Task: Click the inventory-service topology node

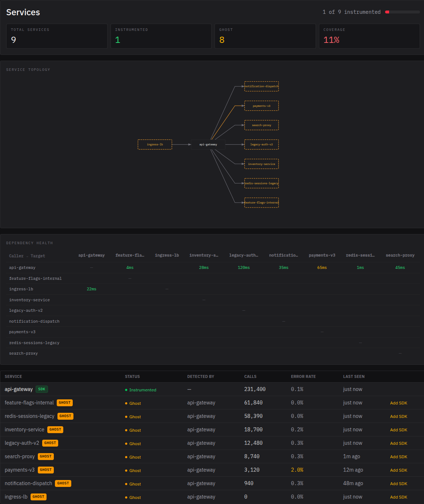Action: coord(261,164)
